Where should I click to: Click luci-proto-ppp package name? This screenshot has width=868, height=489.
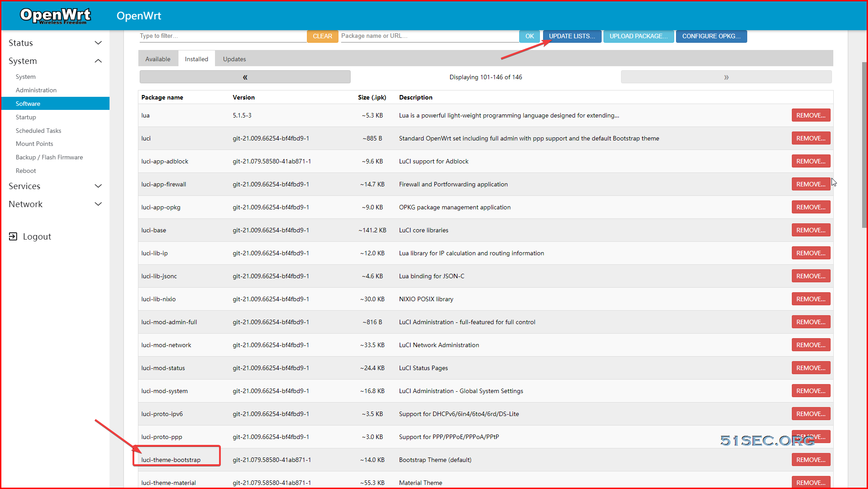pyautogui.click(x=162, y=437)
